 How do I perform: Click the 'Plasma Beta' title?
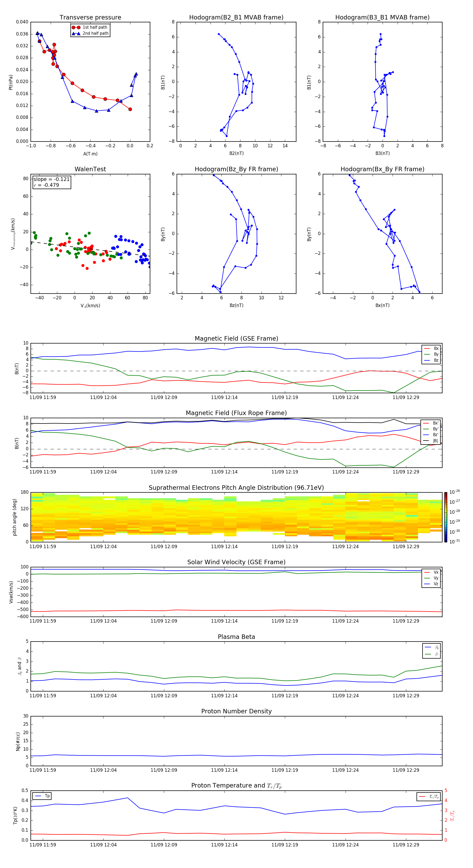coord(236,637)
